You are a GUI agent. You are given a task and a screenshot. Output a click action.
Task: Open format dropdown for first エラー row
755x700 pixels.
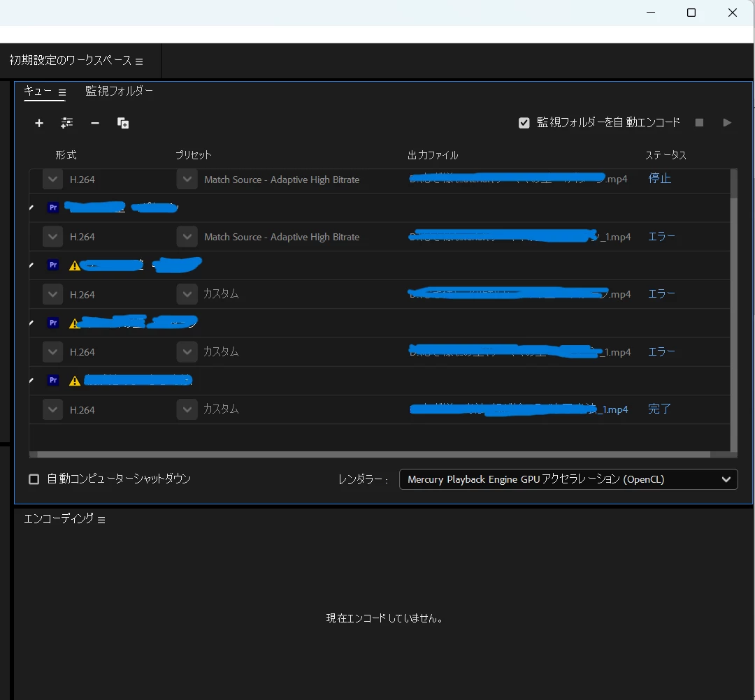pos(52,237)
